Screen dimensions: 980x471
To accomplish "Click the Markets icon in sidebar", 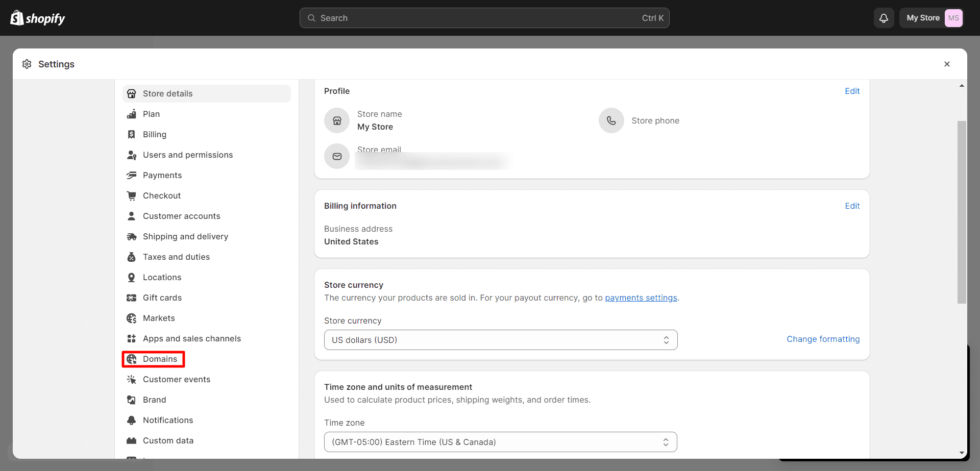I will point(132,318).
